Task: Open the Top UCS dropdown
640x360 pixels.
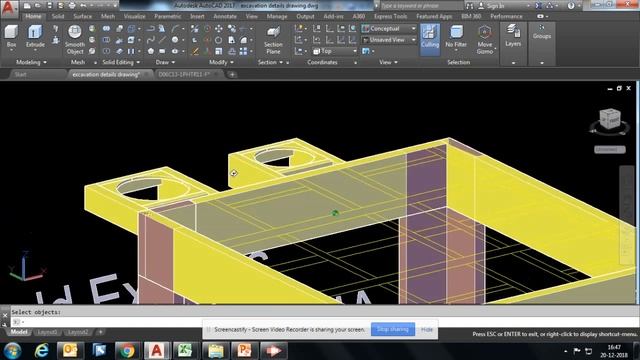Action: 335,51
